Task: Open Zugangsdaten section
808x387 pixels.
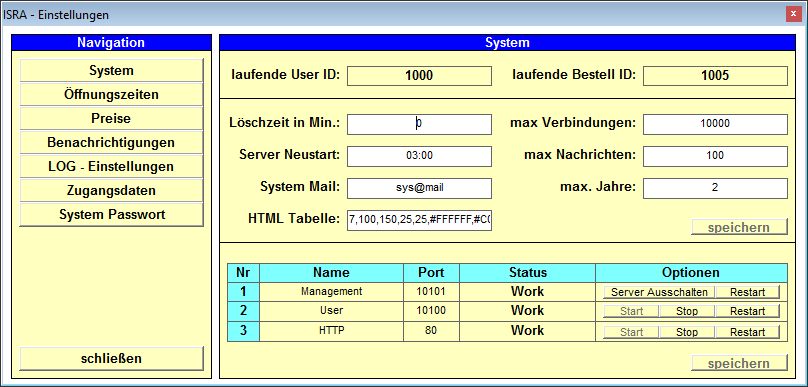Action: (x=111, y=191)
